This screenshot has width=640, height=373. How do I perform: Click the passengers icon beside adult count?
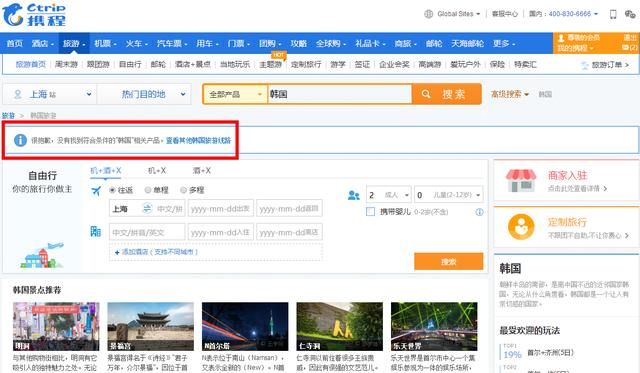[353, 195]
